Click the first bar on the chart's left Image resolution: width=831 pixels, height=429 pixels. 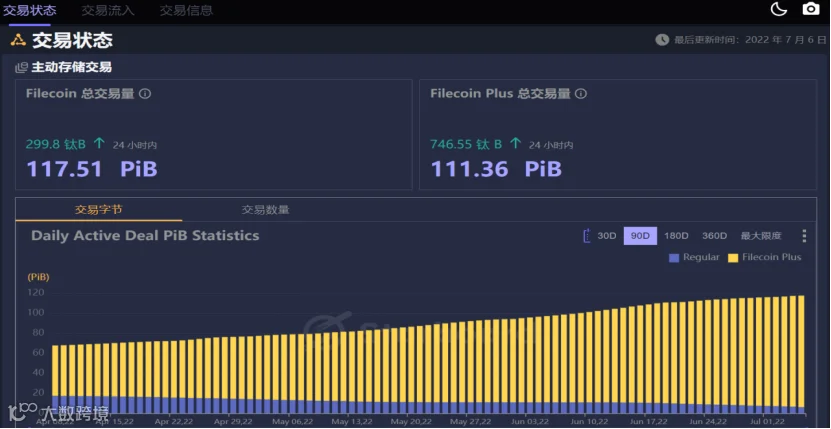point(55,379)
